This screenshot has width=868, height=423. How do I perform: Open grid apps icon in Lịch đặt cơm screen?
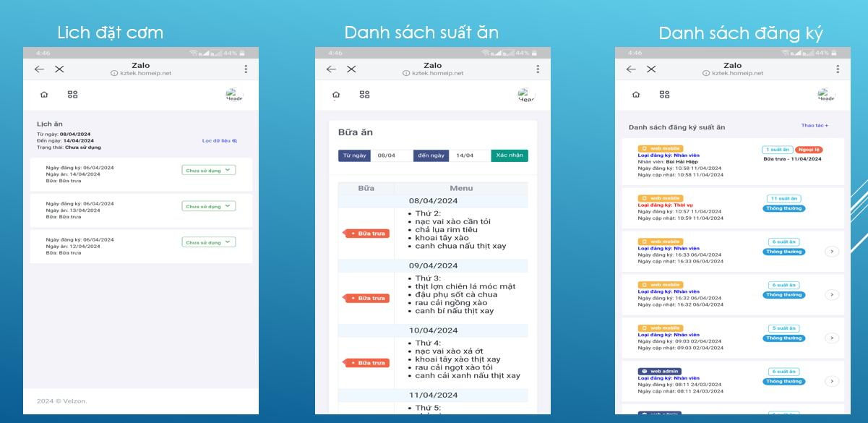click(x=72, y=95)
